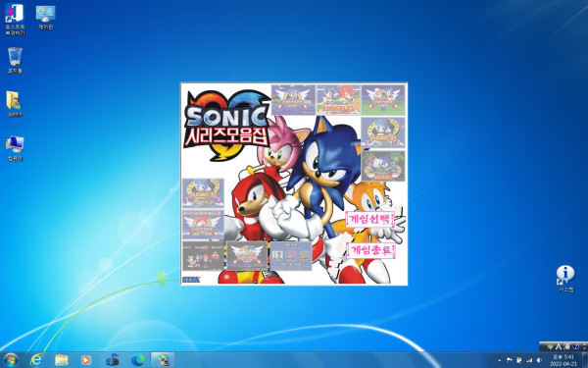Launch Microsoft Edge from the taskbar
Image resolution: width=588 pixels, height=368 pixels.
click(x=137, y=360)
